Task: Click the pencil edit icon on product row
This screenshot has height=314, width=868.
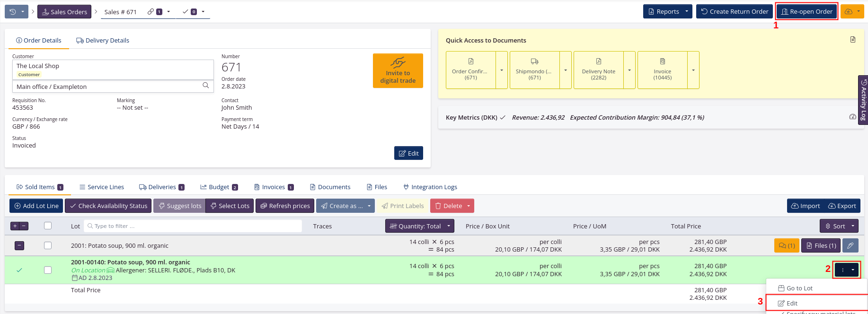Action: (850, 245)
